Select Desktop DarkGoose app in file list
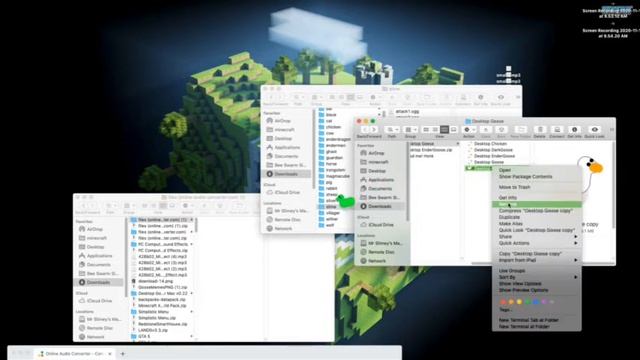Viewport: 640px width, 360px height. (493, 150)
